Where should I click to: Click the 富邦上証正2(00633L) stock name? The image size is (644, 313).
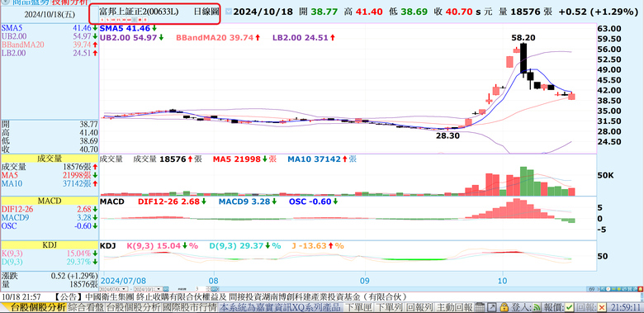coord(139,11)
